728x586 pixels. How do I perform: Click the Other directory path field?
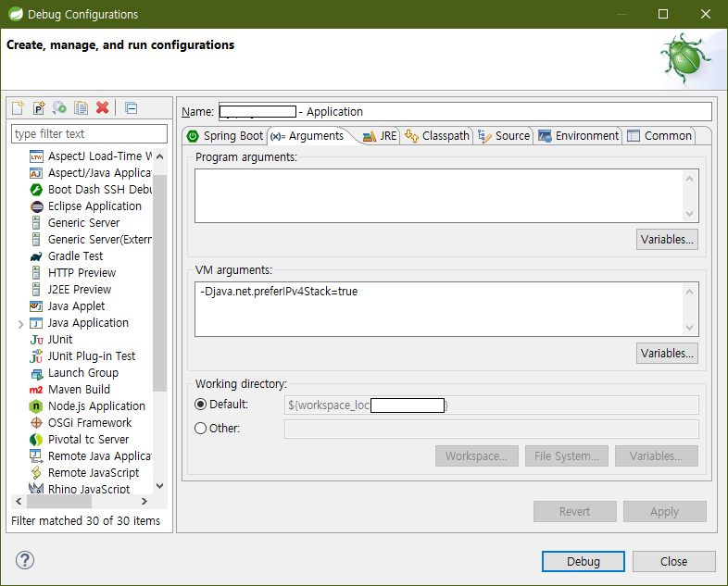491,429
